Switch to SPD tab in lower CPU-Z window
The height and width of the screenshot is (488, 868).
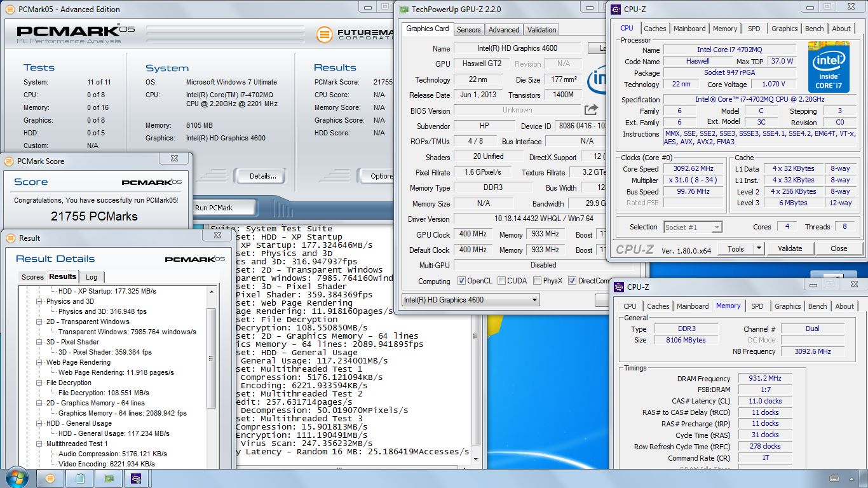coord(757,306)
